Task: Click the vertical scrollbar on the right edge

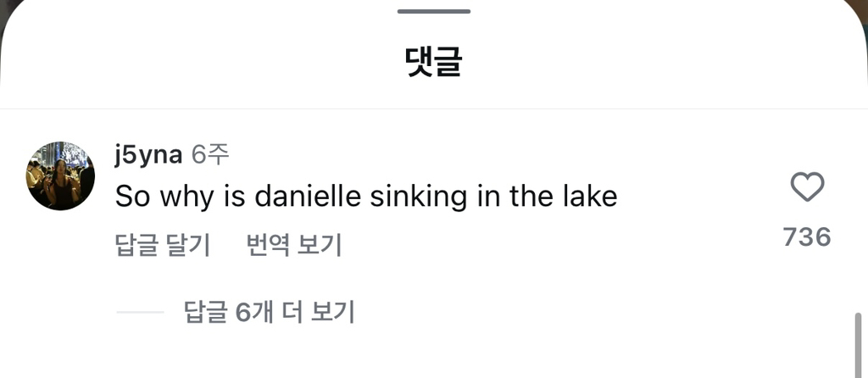Action: click(x=857, y=343)
